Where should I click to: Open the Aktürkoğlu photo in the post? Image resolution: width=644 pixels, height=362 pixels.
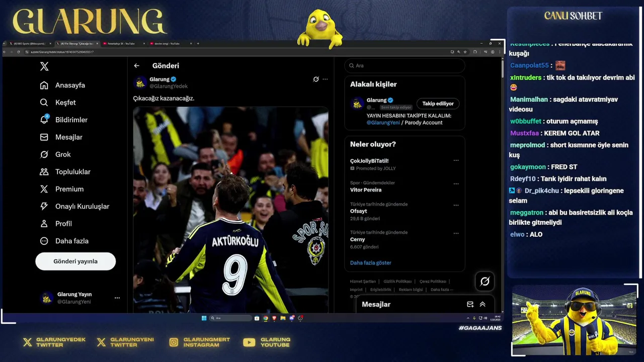[230, 210]
